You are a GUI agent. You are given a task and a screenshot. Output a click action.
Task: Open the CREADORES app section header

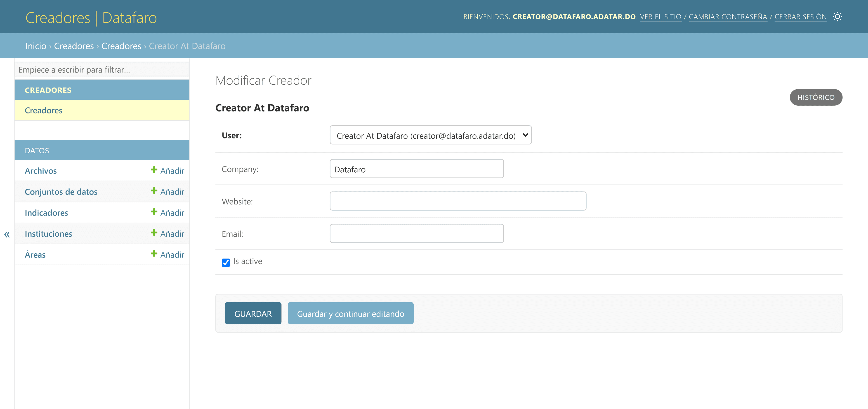pos(48,90)
